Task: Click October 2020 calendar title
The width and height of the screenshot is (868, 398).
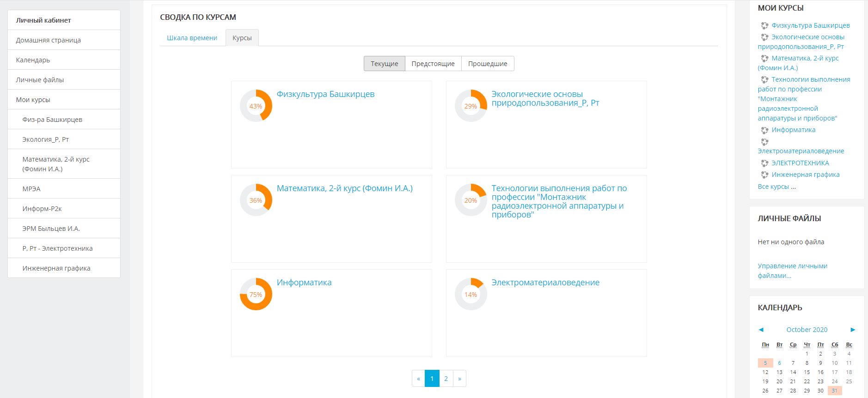Action: point(807,330)
